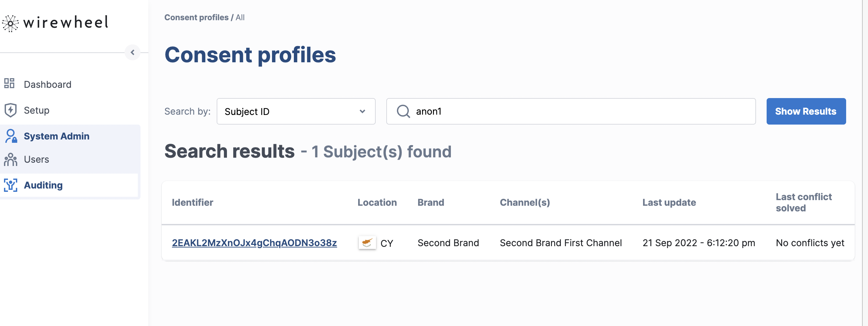Click the WireWheel logo icon
Viewport: 868px width, 326px height.
point(11,23)
